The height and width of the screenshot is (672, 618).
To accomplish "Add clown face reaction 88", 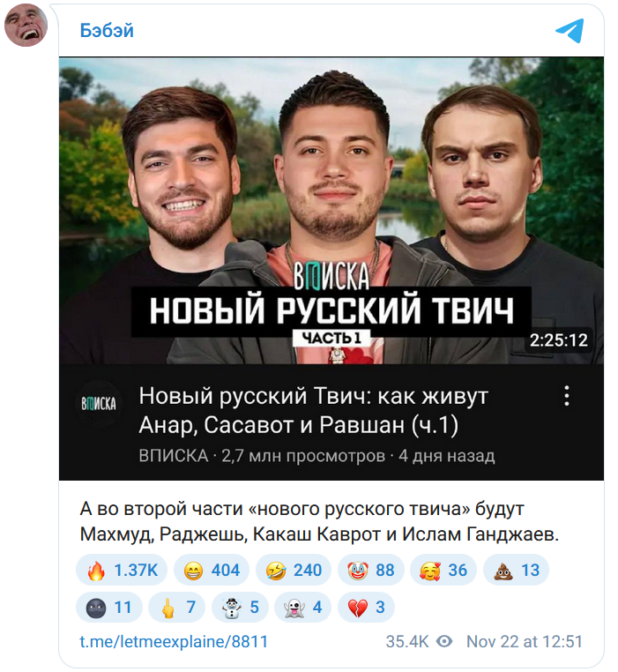I will click(x=371, y=571).
